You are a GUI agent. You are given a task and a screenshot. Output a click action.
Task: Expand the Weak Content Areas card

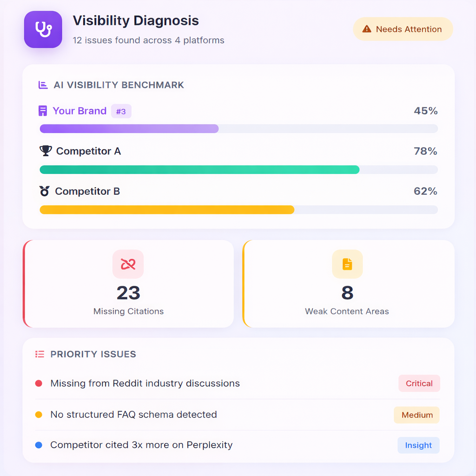(347, 284)
